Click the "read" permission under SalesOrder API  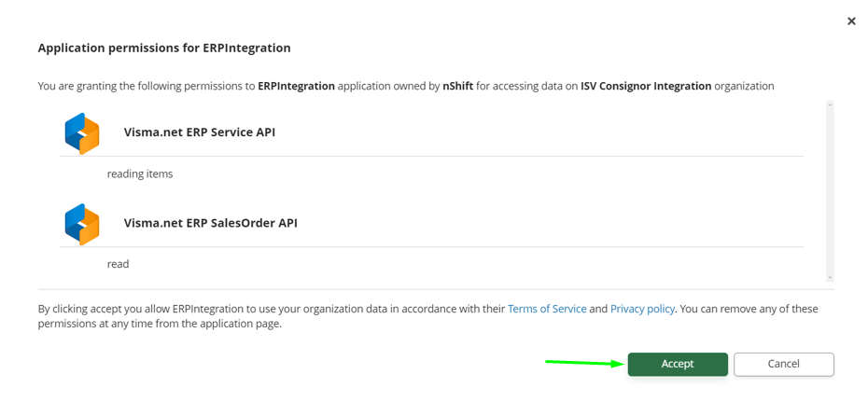118,264
